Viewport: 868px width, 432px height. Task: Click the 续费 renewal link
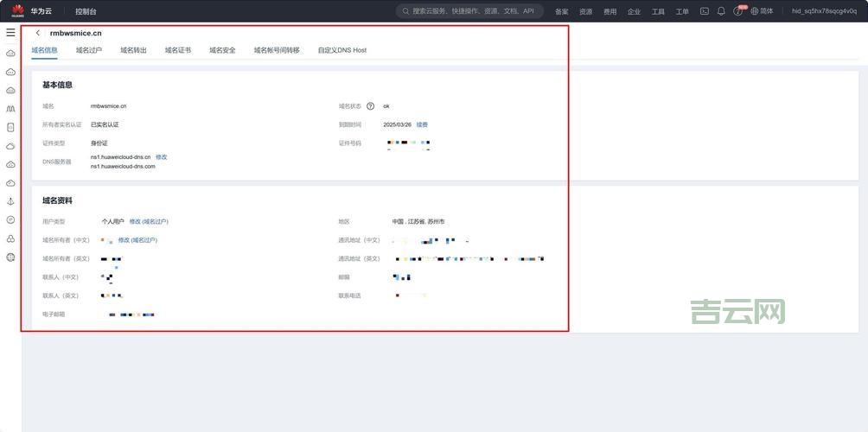click(422, 124)
